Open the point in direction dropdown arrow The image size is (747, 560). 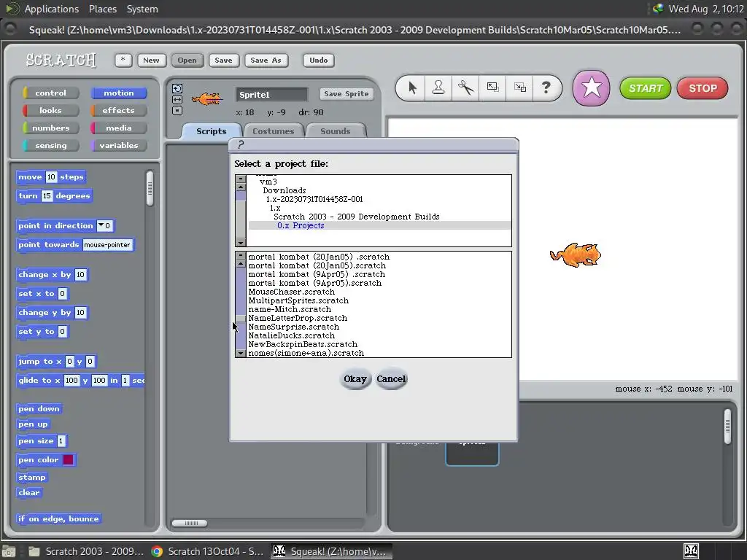tap(101, 225)
